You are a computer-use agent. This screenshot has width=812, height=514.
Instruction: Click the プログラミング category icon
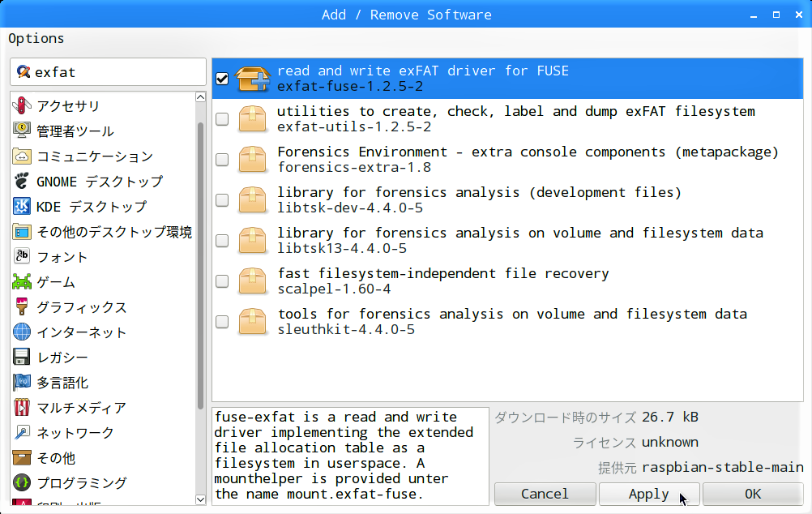pos(22,483)
